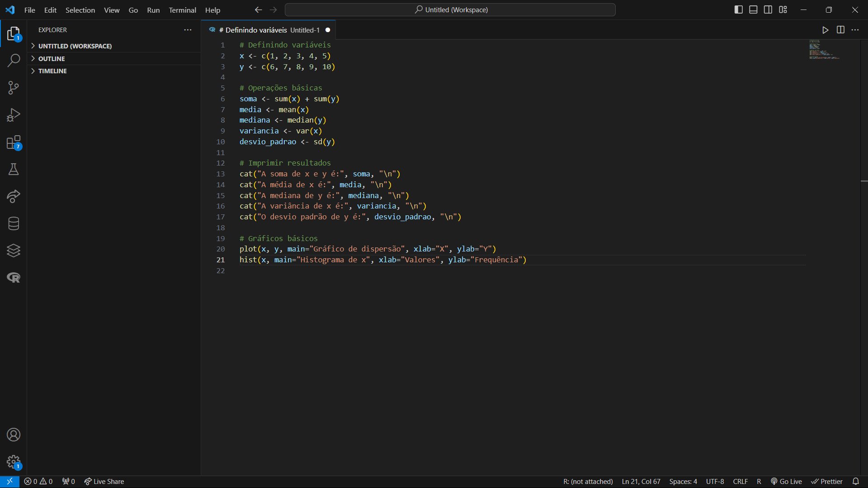Screen dimensions: 868x488
Task: Open the Go menu
Action: coord(133,10)
